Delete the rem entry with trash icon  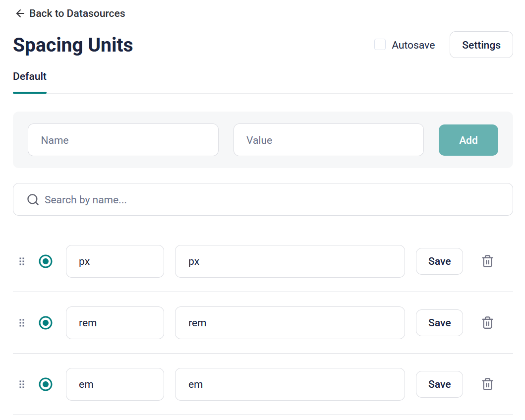(487, 323)
